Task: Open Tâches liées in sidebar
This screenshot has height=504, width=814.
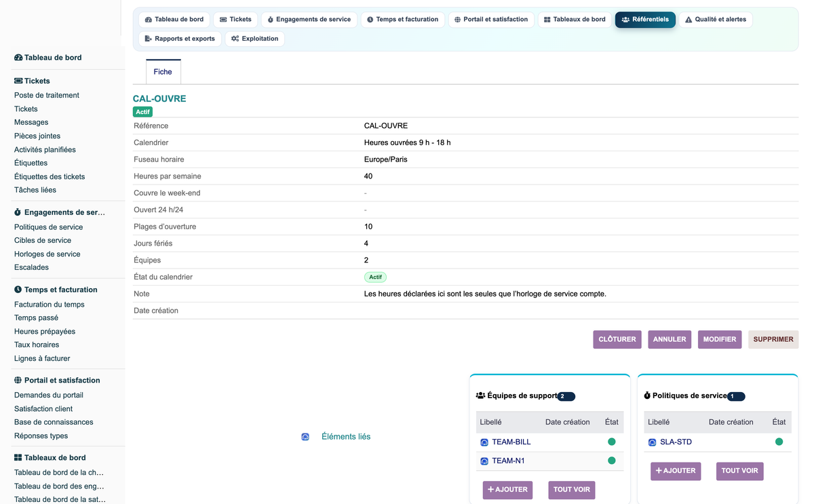Action: pyautogui.click(x=35, y=191)
